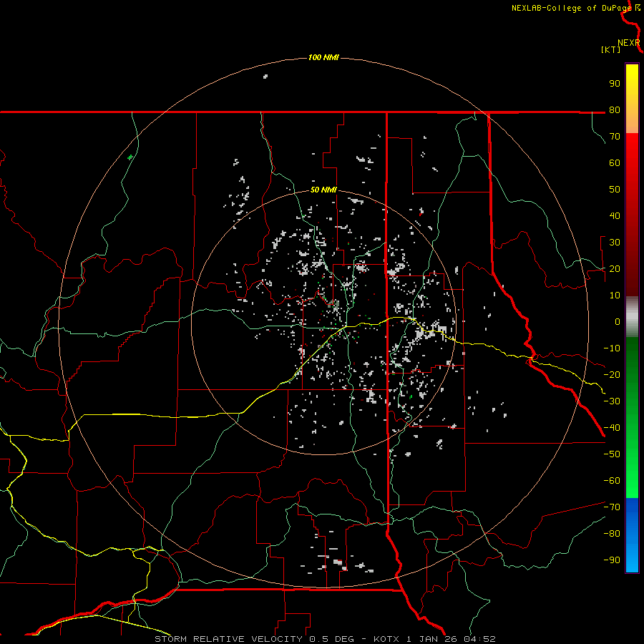Click the 30 value on velocity scale
644x644 pixels.
tap(615, 243)
